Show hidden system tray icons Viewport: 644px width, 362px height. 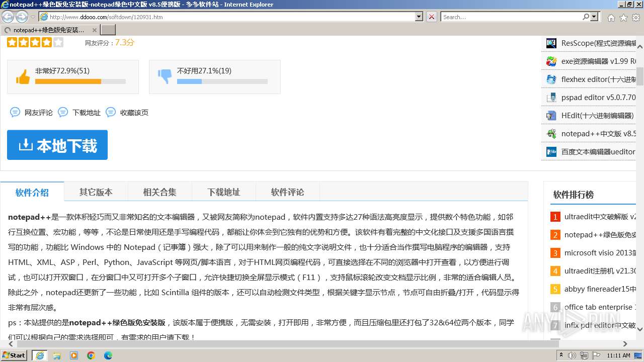pos(561,355)
